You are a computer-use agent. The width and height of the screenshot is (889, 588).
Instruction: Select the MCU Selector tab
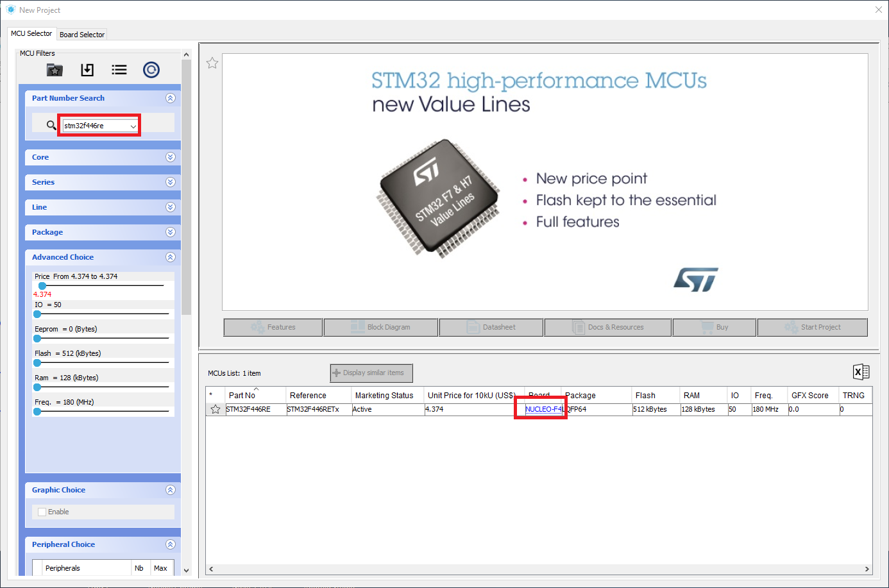[x=31, y=33]
